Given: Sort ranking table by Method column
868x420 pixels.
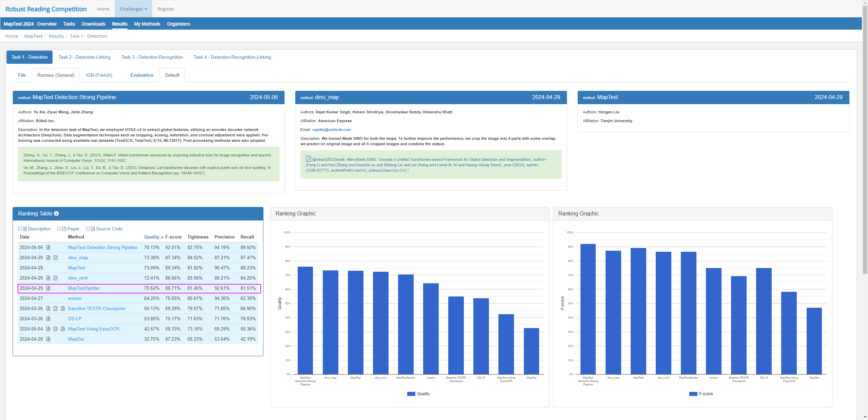Looking at the screenshot, I should click(x=76, y=237).
